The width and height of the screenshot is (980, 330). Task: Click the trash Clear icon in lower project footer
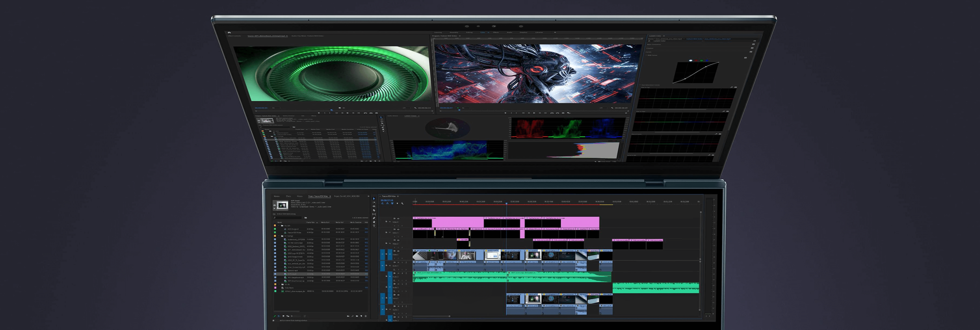365,316
